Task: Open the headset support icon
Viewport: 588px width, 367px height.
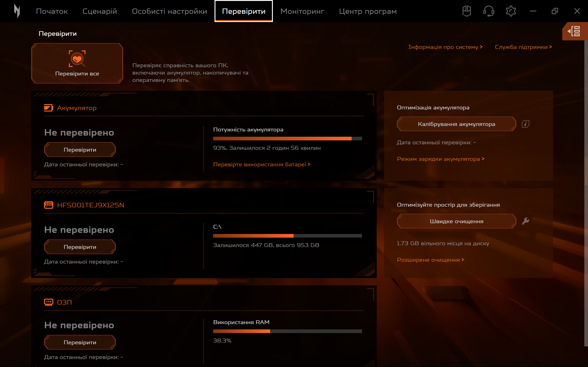Action: coord(488,11)
